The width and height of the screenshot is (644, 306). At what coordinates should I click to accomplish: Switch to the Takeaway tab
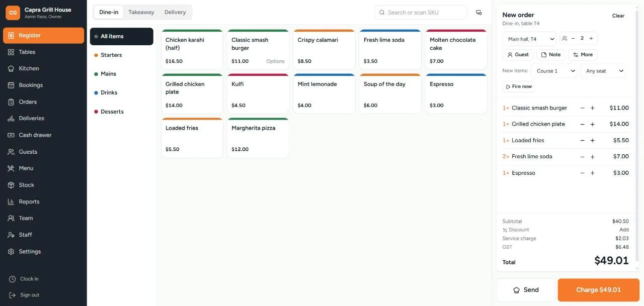coord(141,12)
